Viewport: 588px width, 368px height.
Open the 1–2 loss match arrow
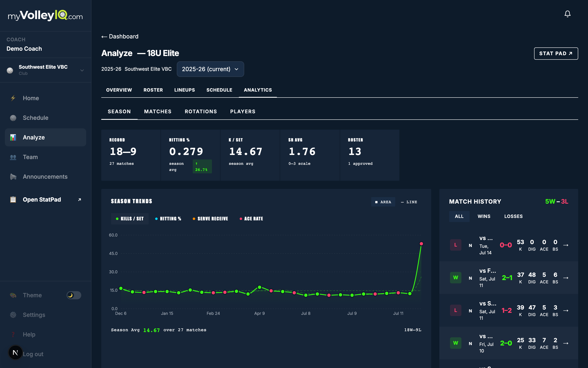[x=566, y=311]
